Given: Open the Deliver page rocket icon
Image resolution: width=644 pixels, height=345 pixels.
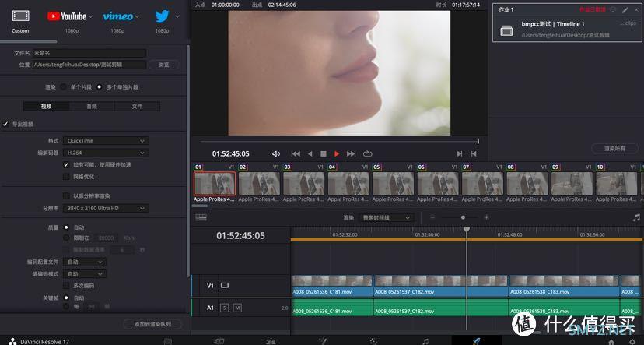Looking at the screenshot, I should (x=477, y=341).
